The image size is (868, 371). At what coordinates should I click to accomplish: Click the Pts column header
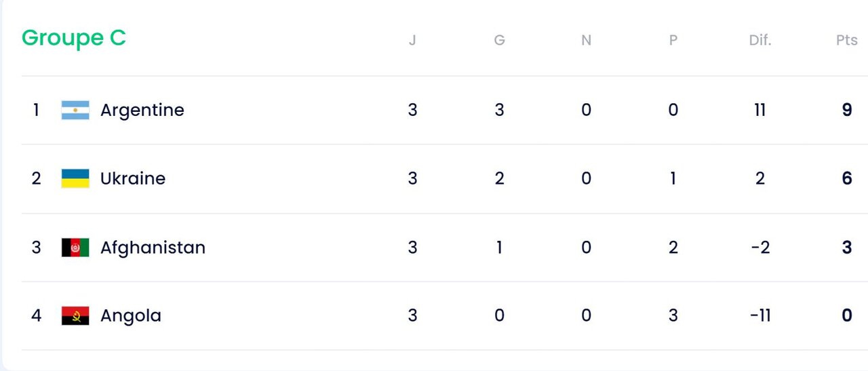pos(846,40)
